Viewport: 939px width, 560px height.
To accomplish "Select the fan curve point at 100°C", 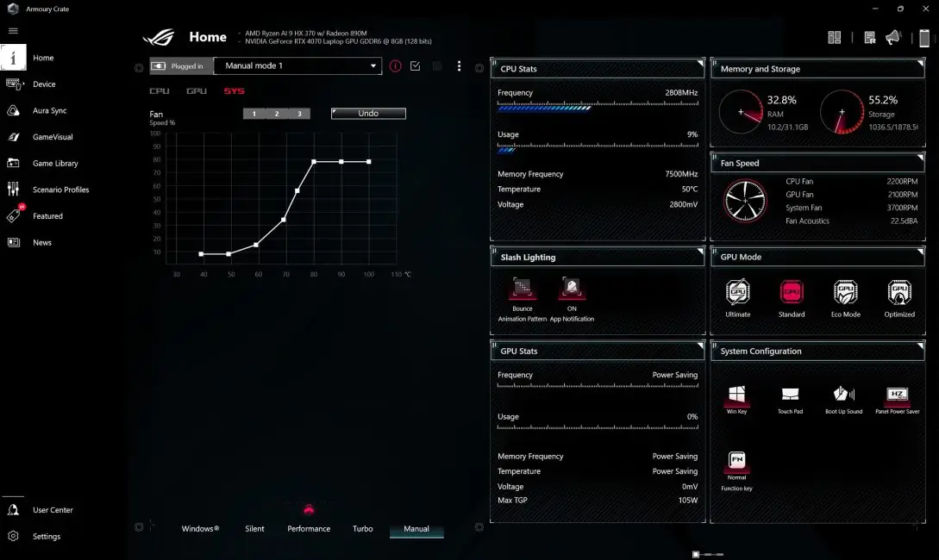I will click(369, 162).
